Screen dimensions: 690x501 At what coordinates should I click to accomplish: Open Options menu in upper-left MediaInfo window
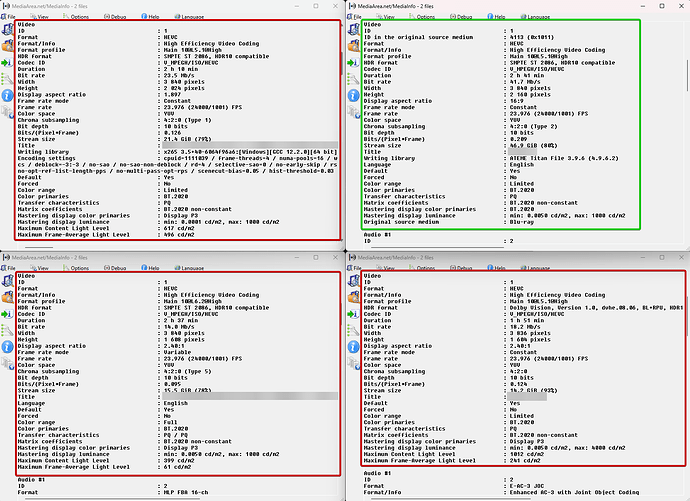click(x=76, y=17)
